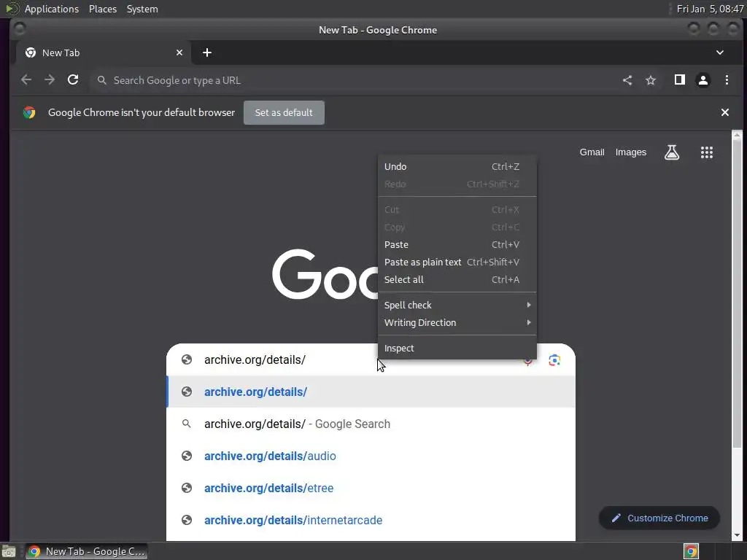Image resolution: width=747 pixels, height=560 pixels.
Task: Choose Paste from context menu
Action: [x=457, y=245]
